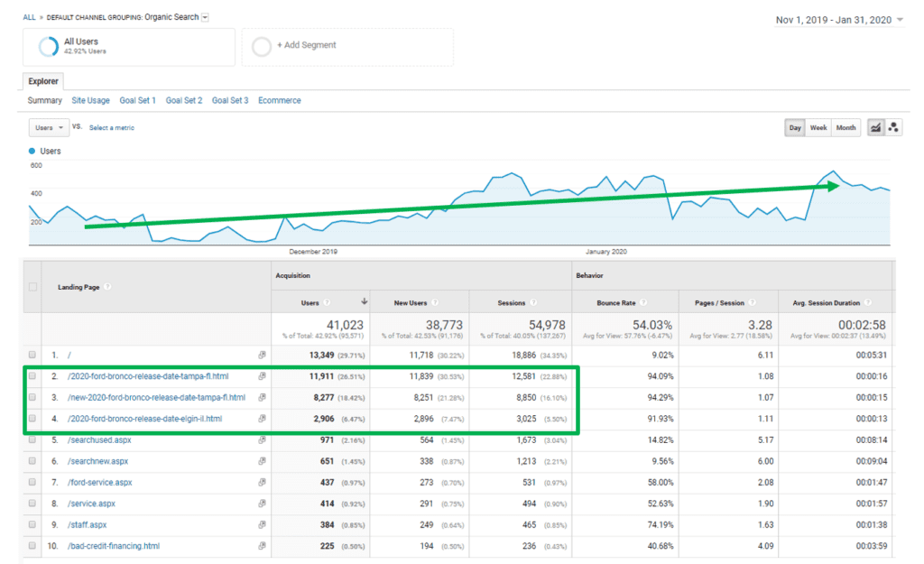Open the Organic Search channel grouping dropdown
Screen dimensions: 924x564
205,17
